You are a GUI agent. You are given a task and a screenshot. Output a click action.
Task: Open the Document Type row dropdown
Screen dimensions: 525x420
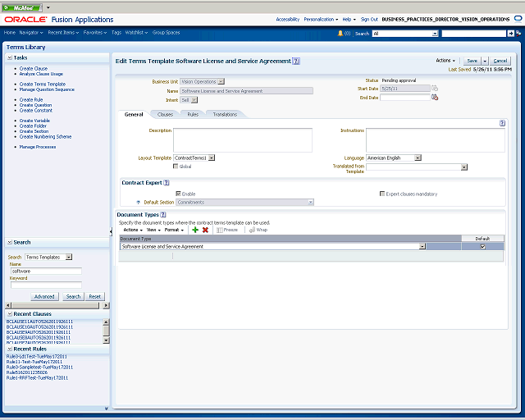tap(422, 247)
